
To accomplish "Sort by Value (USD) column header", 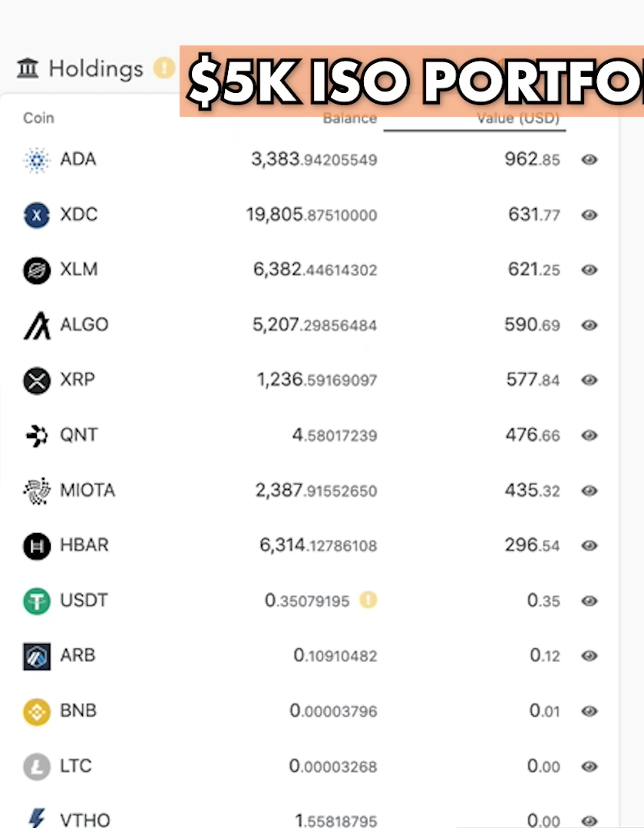I will click(518, 118).
